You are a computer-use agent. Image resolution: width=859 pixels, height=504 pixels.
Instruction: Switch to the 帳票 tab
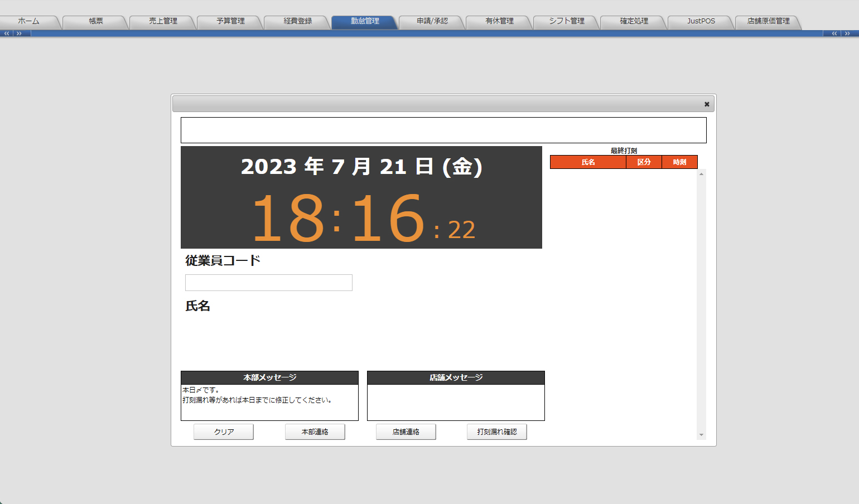point(96,21)
